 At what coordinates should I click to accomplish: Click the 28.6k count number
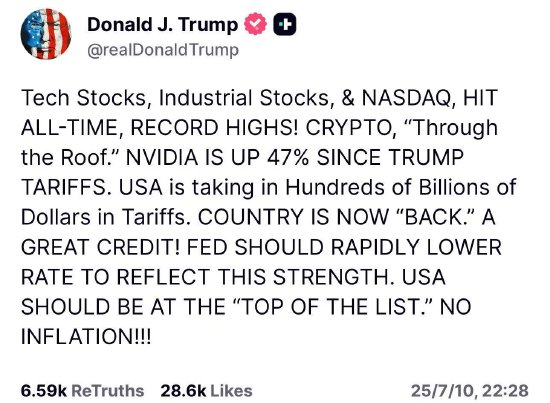pos(183,391)
